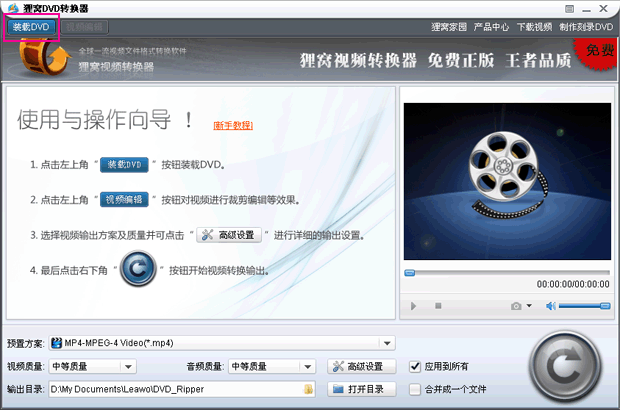This screenshot has width=620, height=410.
Task: Open the 下载视频 menu link
Action: [534, 27]
